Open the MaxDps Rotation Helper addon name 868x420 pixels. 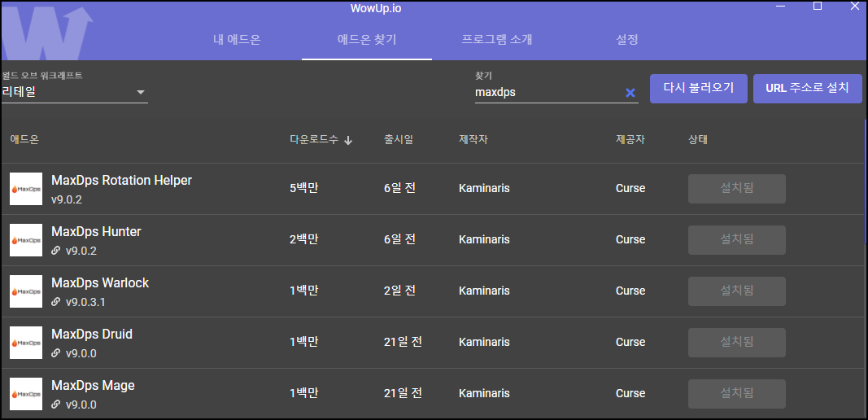121,180
